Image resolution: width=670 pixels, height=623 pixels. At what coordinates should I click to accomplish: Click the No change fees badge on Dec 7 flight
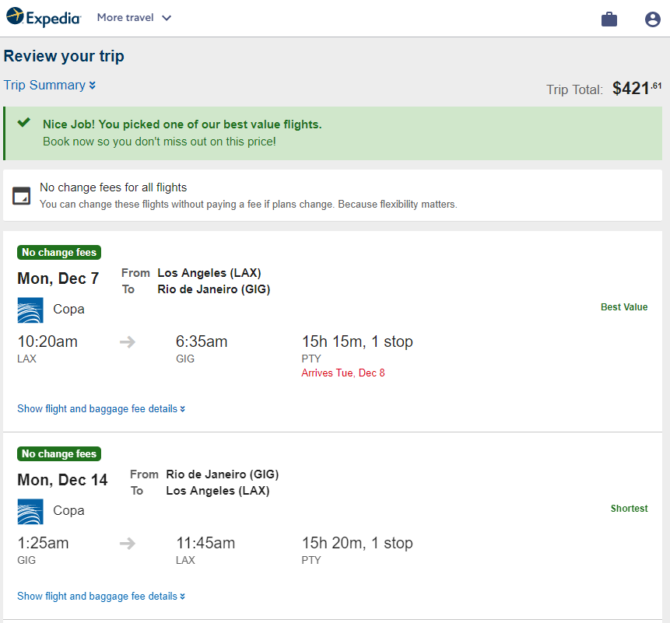click(59, 253)
